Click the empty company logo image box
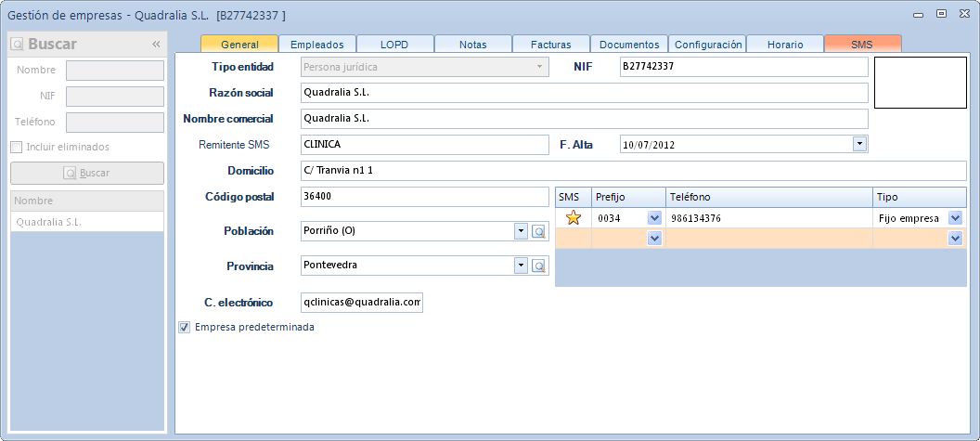This screenshot has width=980, height=441. point(920,83)
